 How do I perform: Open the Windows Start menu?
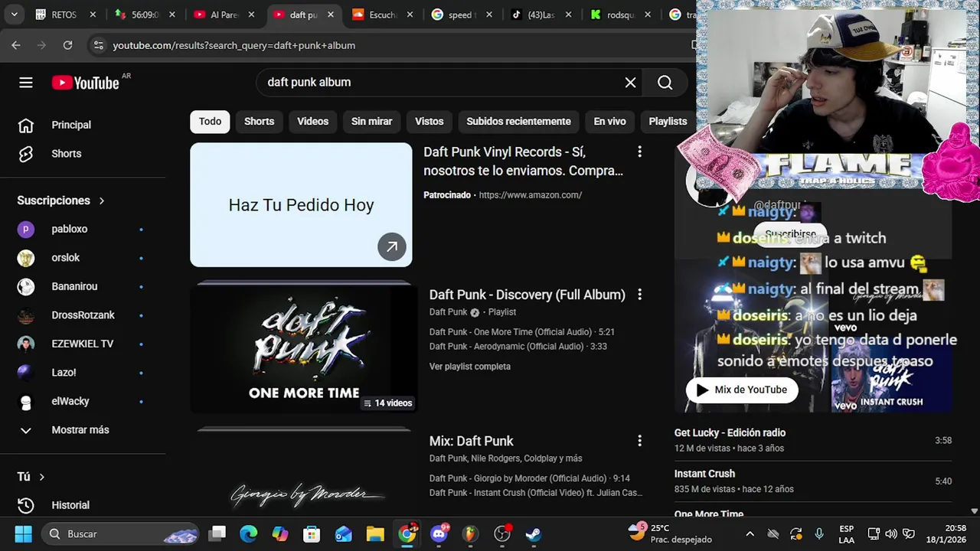pos(23,533)
